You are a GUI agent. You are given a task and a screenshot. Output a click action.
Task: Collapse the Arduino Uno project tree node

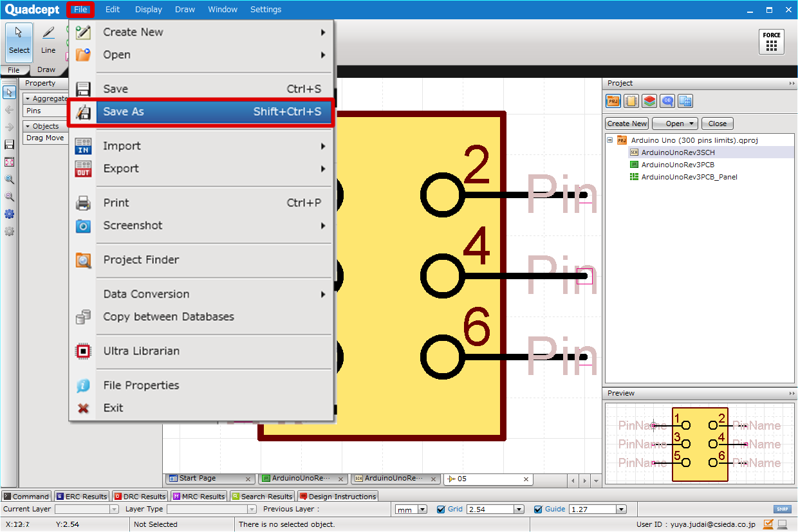click(x=609, y=140)
